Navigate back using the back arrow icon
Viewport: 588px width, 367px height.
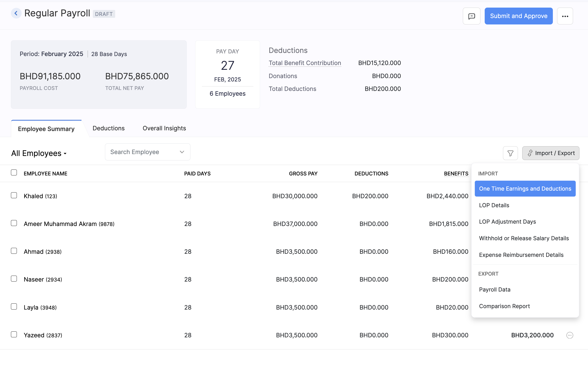tap(16, 13)
